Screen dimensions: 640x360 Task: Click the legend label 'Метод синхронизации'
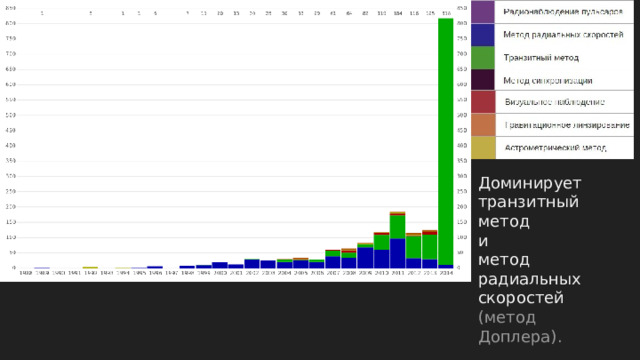[x=548, y=80]
